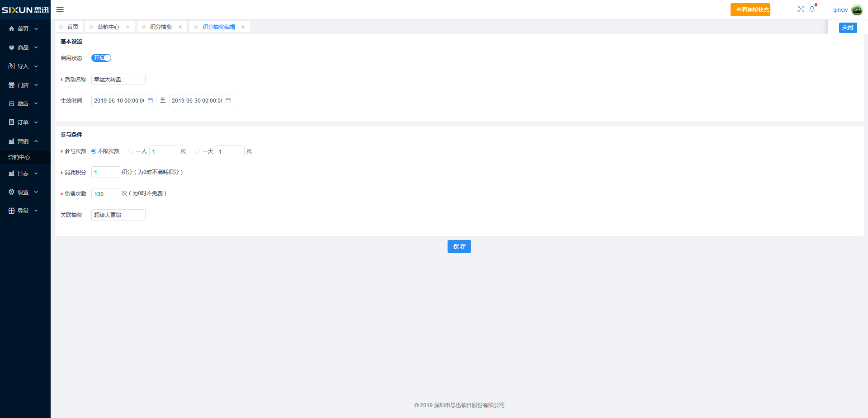Open end date calendar picker icon

pyautogui.click(x=228, y=100)
